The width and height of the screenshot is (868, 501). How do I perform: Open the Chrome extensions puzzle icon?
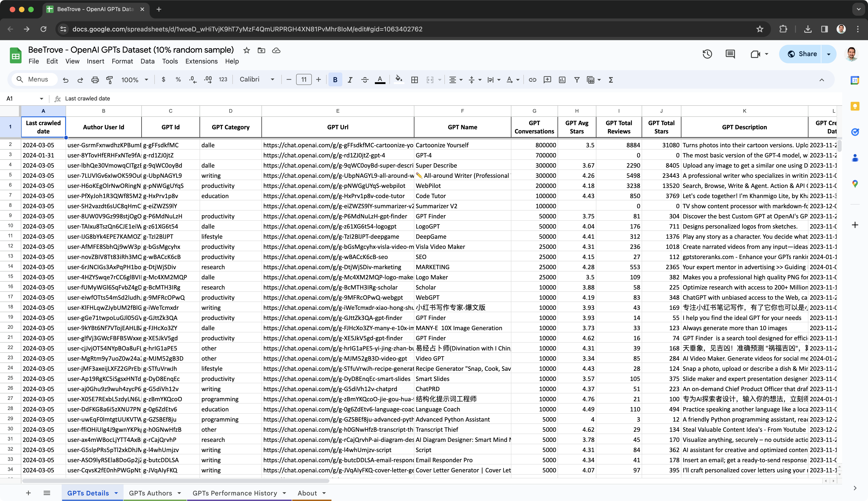(x=783, y=29)
